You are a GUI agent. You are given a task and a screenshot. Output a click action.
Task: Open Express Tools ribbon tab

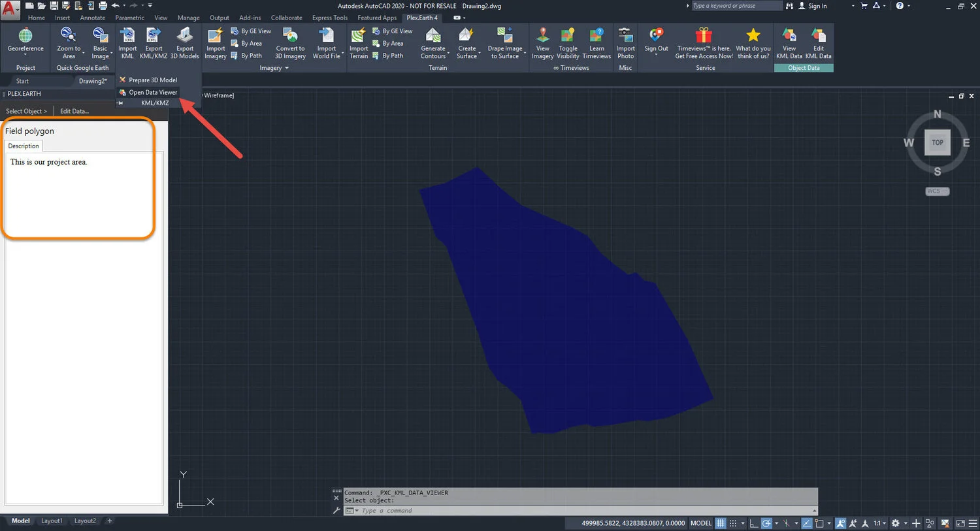tap(330, 18)
